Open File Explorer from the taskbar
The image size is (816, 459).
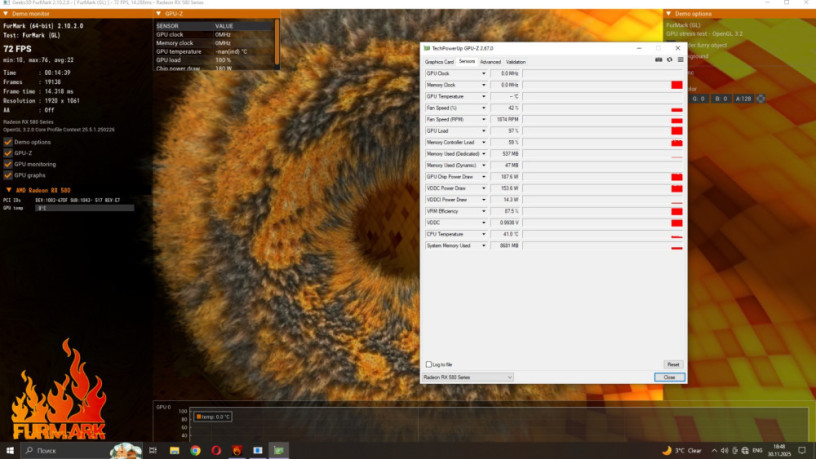(174, 450)
